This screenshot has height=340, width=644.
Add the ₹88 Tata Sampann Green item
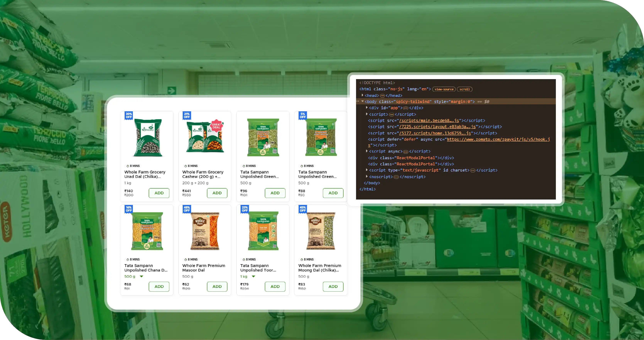tap(333, 193)
